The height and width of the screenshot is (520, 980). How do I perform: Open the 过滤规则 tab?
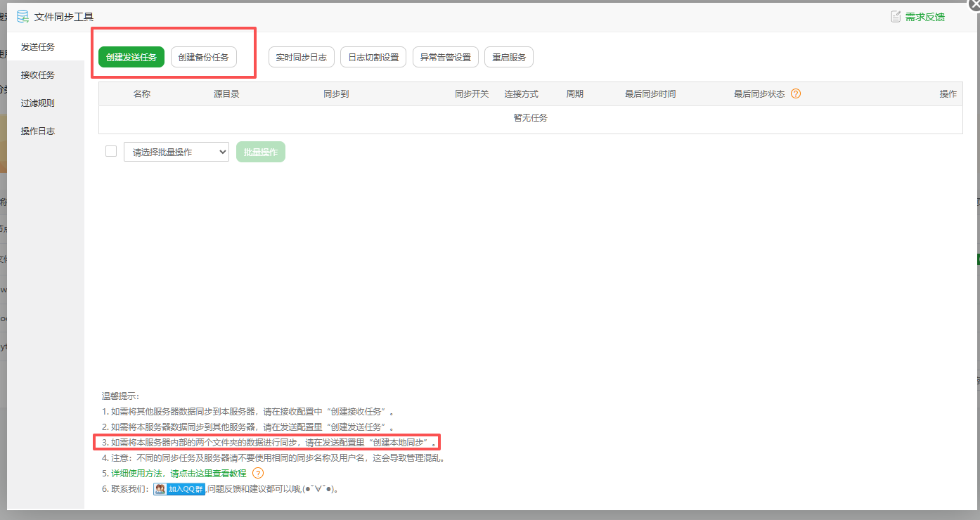pyautogui.click(x=46, y=103)
